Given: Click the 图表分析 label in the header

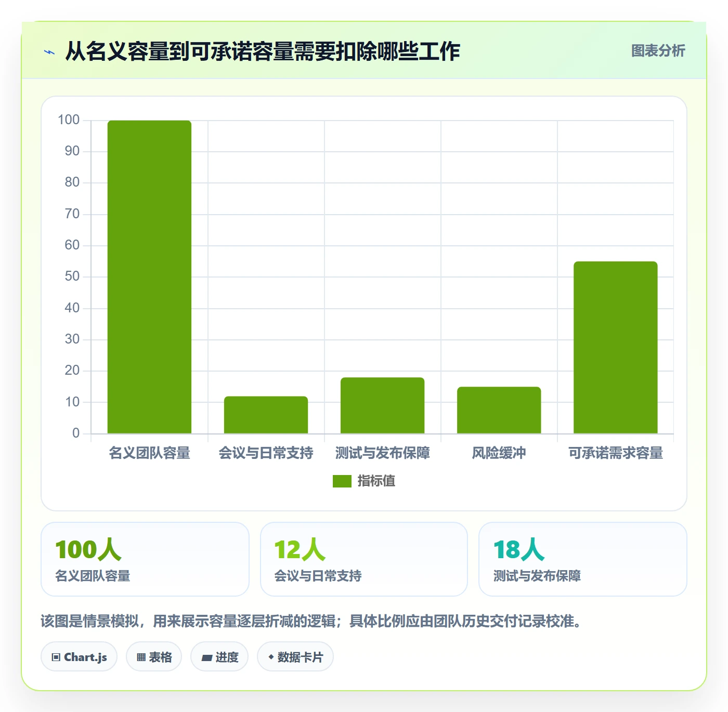Looking at the screenshot, I should coord(658,51).
